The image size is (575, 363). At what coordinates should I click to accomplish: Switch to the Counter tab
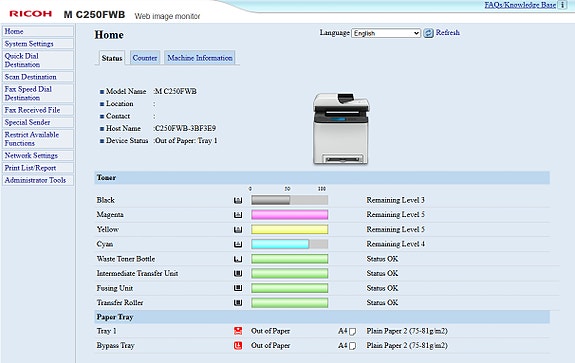click(145, 58)
